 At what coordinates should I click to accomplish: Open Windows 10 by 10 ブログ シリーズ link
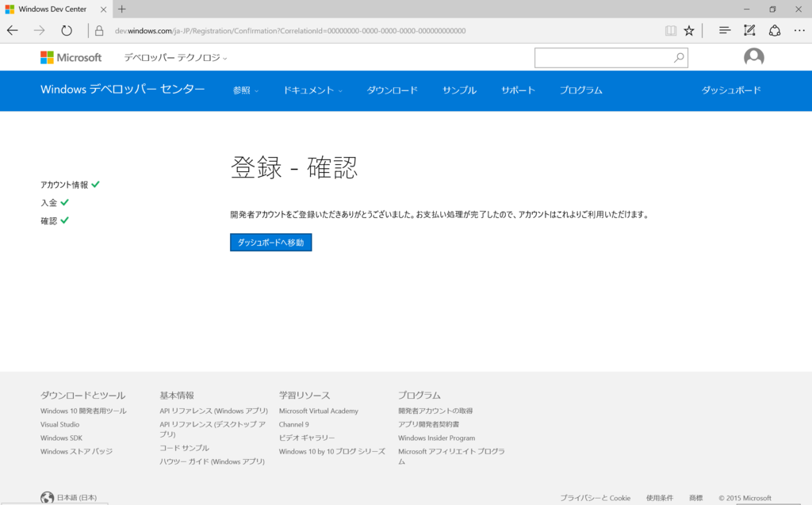pos(332,451)
